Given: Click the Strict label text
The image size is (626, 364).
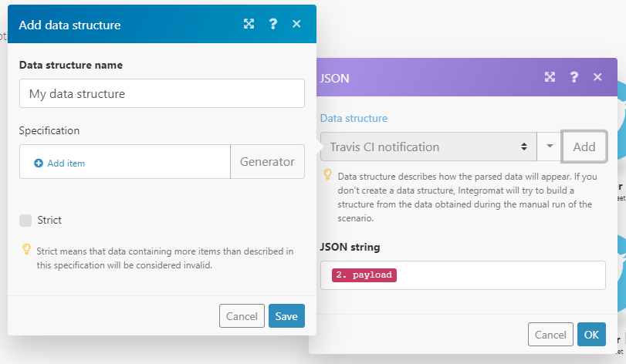Looking at the screenshot, I should click(49, 220).
